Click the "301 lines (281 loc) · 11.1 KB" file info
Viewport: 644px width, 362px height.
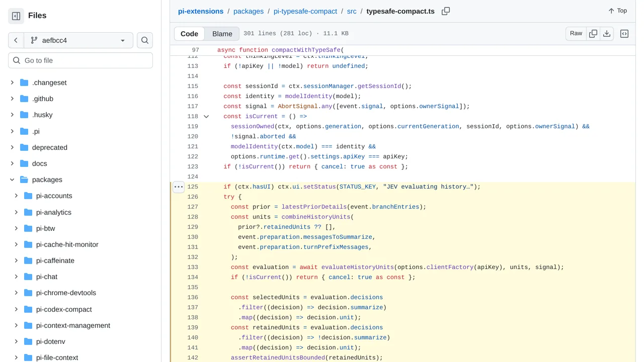pos(296,34)
